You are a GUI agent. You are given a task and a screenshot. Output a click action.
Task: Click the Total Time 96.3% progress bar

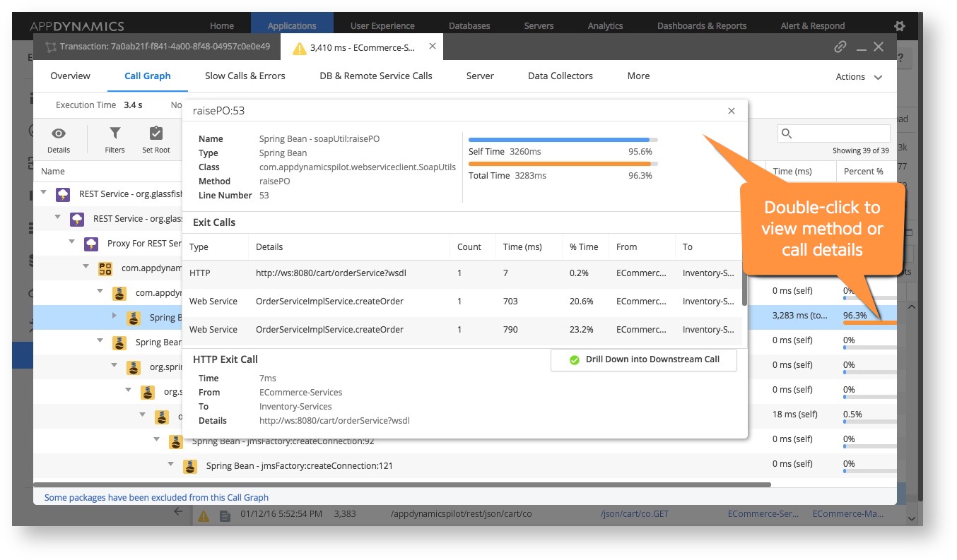tap(563, 164)
